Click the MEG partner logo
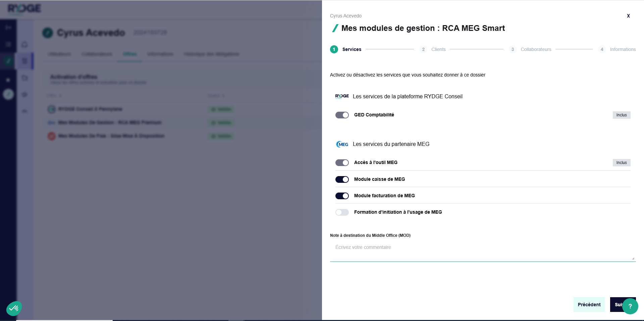Image resolution: width=644 pixels, height=321 pixels. 342,144
